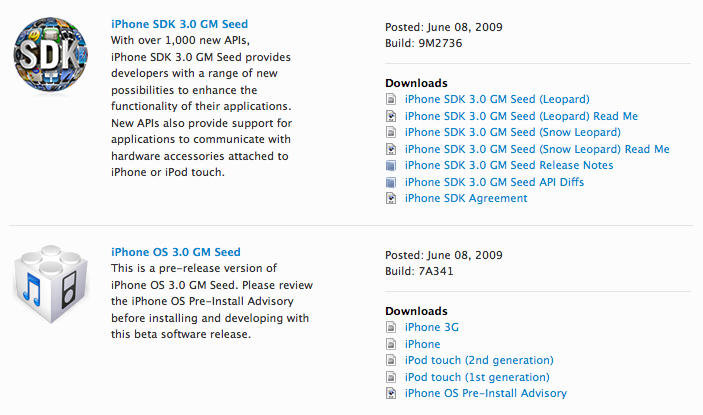This screenshot has width=703, height=415.
Task: View iPhone SDK 3.0 GM Seed Release Notes
Action: point(509,165)
